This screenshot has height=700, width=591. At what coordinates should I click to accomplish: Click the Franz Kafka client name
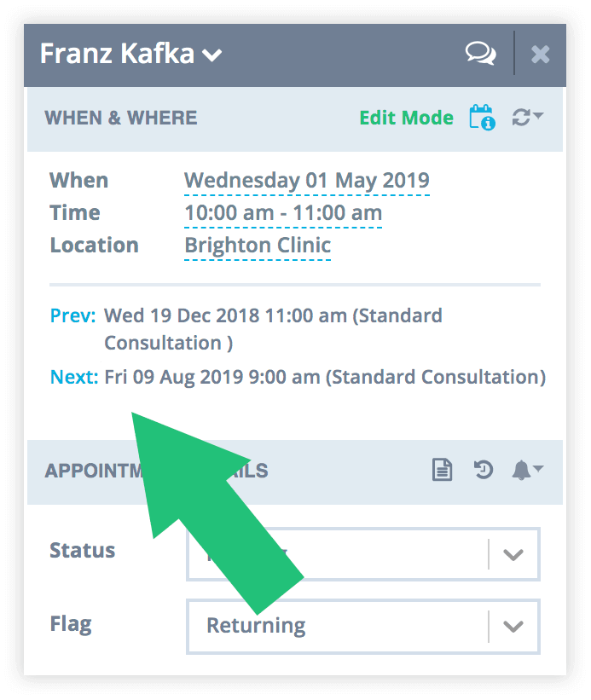tap(117, 54)
